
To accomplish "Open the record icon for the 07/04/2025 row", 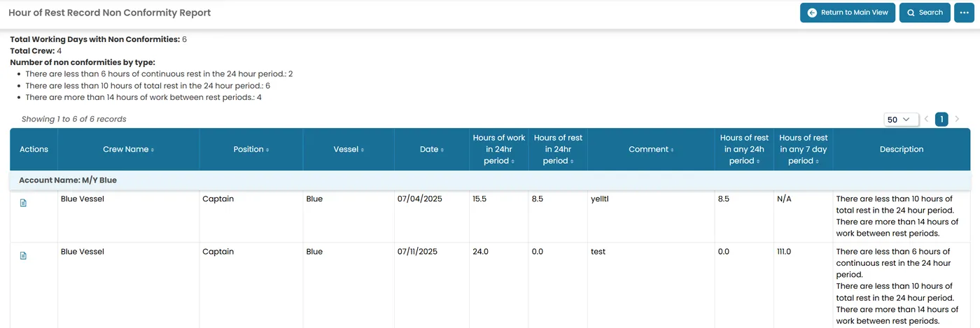I will click(x=23, y=203).
